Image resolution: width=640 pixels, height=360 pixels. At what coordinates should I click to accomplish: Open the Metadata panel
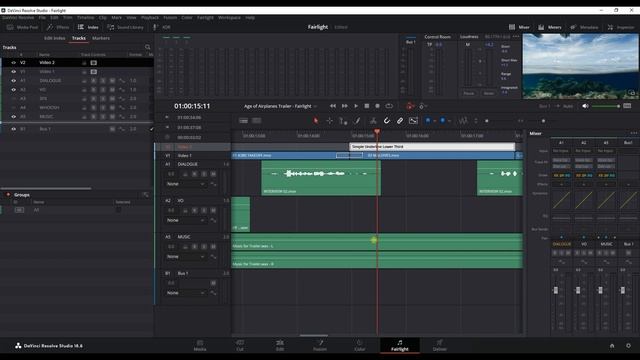[584, 27]
